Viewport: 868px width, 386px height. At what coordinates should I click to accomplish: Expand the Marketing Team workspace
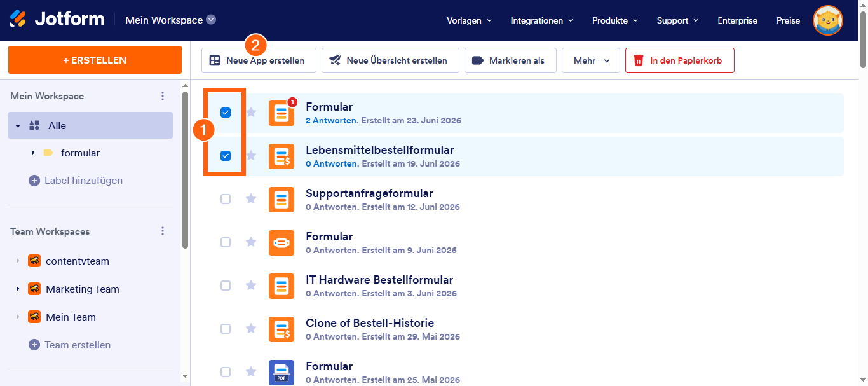18,289
